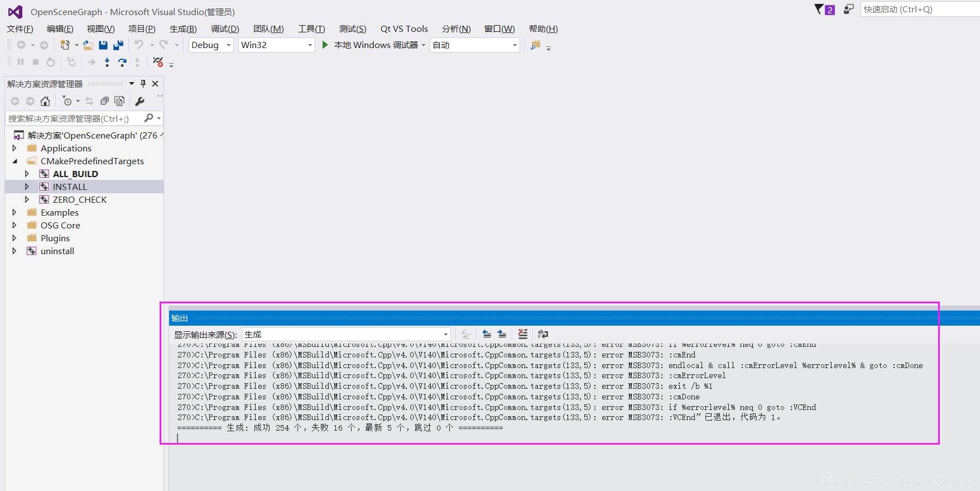This screenshot has height=491, width=980.
Task: Click the Save All icon
Action: (118, 45)
